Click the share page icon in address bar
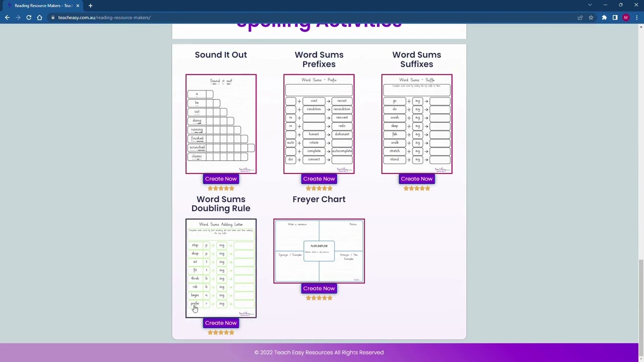 [580, 18]
